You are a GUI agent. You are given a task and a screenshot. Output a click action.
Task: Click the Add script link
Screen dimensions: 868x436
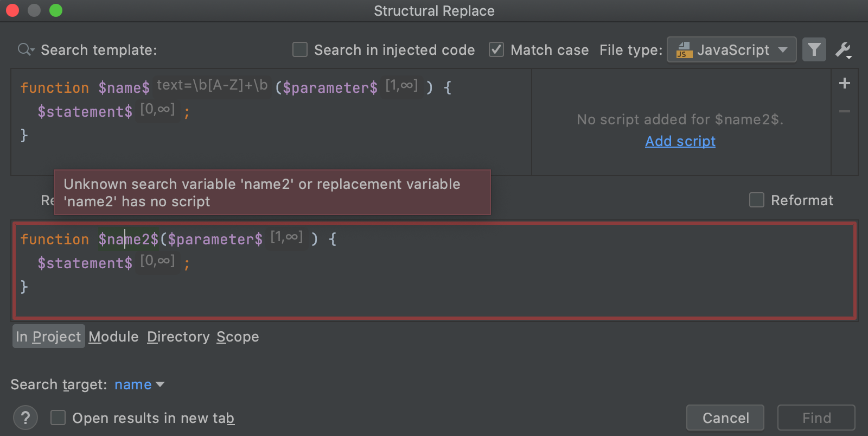pyautogui.click(x=680, y=141)
